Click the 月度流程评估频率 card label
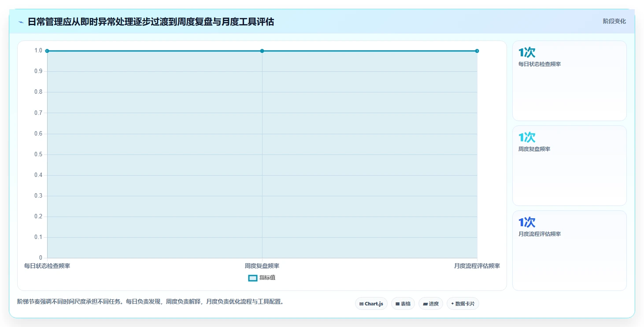The height and width of the screenshot is (327, 644). click(x=540, y=234)
